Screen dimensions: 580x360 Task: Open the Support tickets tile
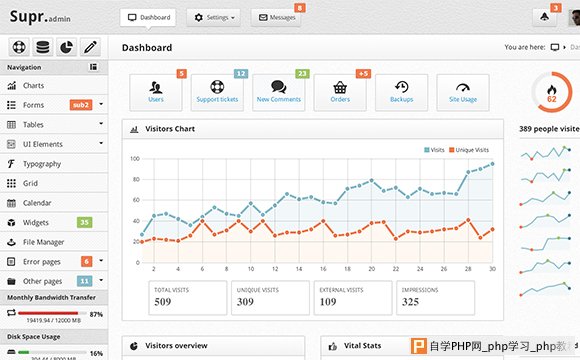coord(217,92)
